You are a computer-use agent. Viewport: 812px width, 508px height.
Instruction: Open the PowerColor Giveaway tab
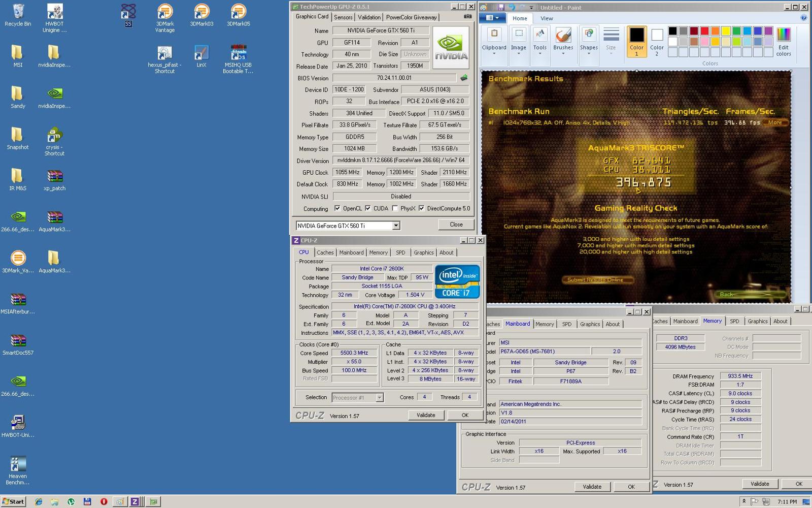(x=411, y=17)
